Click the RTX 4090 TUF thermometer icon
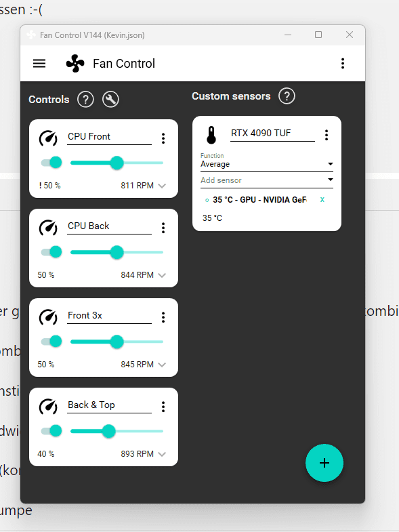This screenshot has height=532, width=399. tap(211, 135)
